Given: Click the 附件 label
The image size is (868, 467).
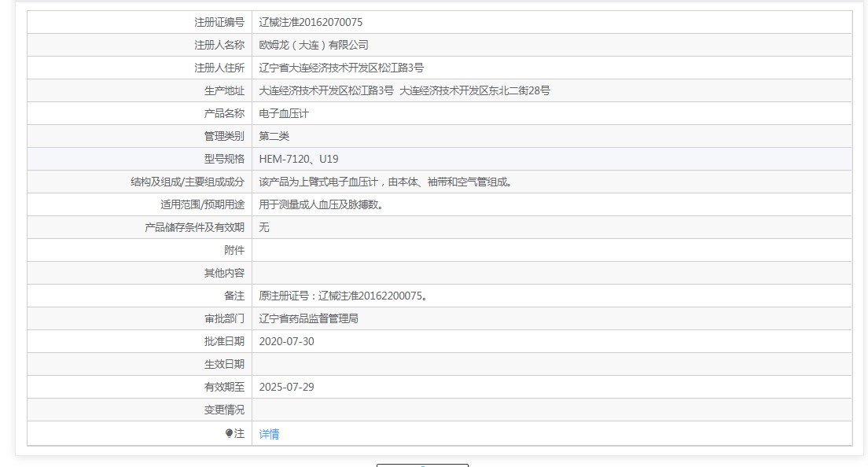Looking at the screenshot, I should click(x=234, y=250).
